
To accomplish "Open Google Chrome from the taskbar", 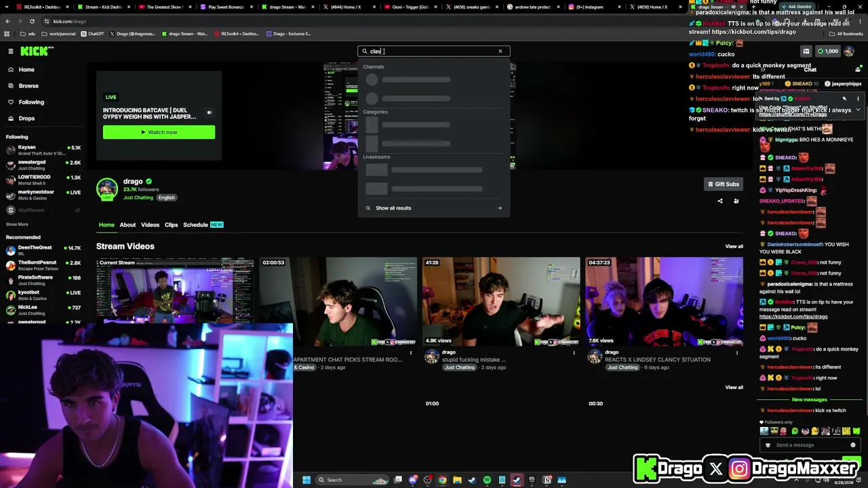I will (x=442, y=480).
